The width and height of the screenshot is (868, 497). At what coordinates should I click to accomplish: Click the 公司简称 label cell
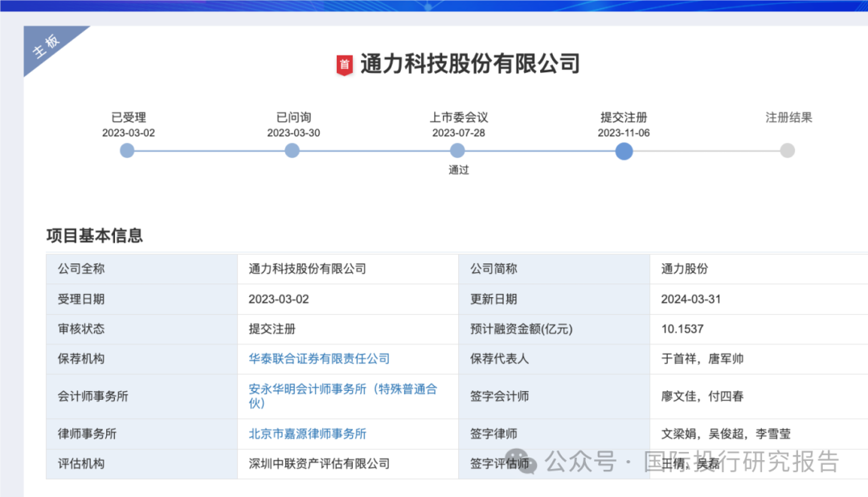(554, 269)
